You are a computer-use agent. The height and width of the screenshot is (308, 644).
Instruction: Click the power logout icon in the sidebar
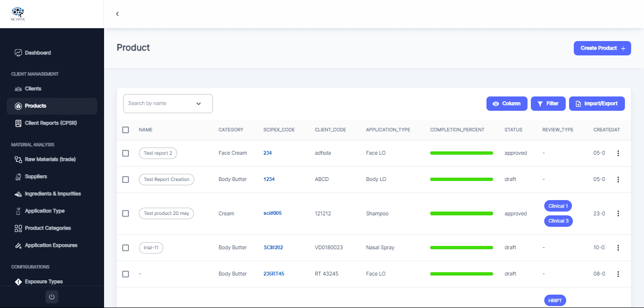coord(52,297)
